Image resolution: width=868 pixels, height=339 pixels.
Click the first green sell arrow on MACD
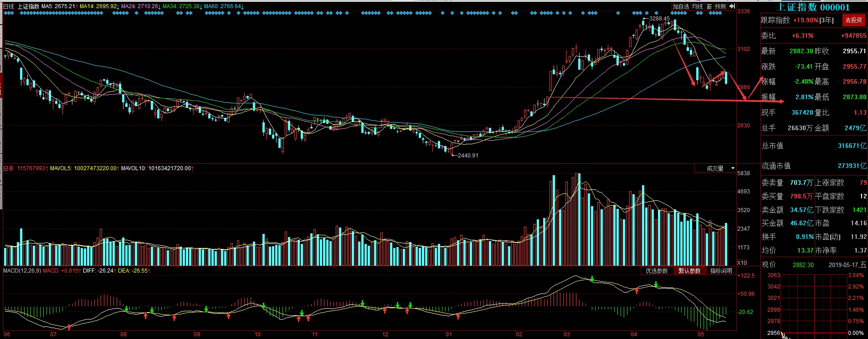coord(127,309)
